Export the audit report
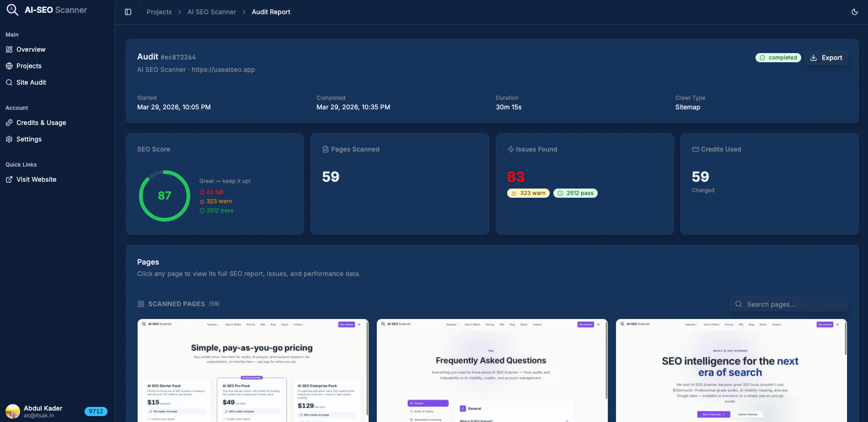The height and width of the screenshot is (422, 868). 826,58
